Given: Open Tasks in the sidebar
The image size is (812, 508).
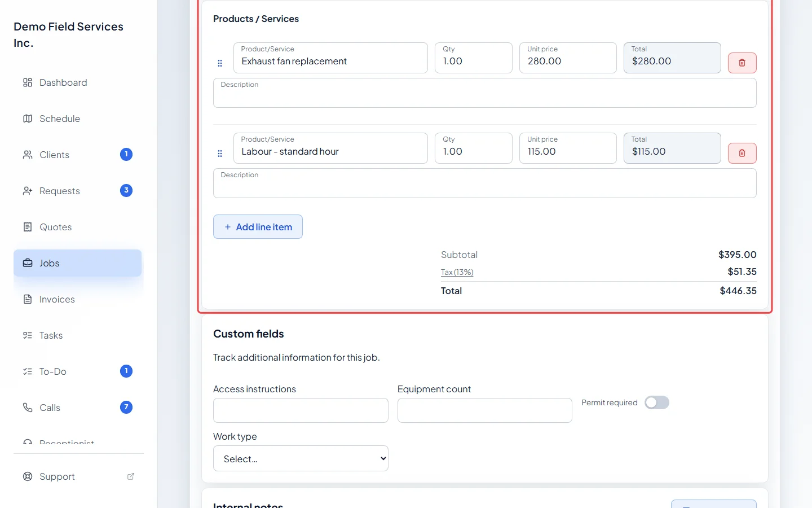Looking at the screenshot, I should pyautogui.click(x=78, y=335).
